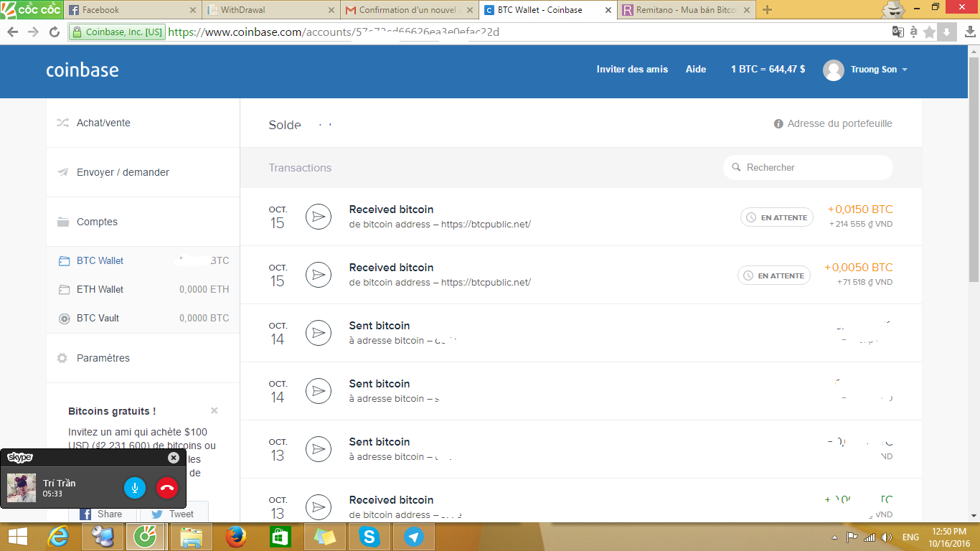Click the Truong Son profile avatar

[x=833, y=70]
